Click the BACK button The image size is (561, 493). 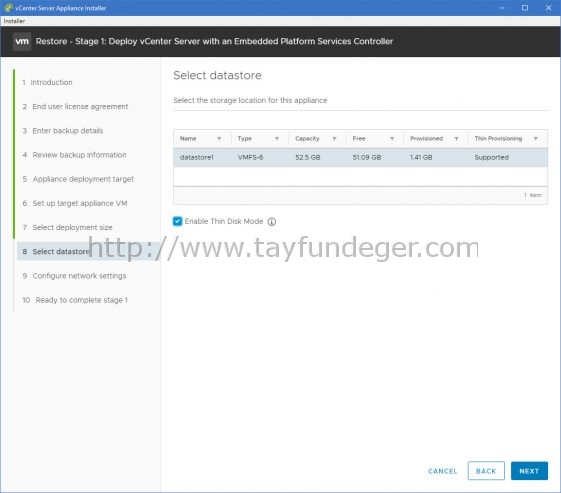(486, 471)
